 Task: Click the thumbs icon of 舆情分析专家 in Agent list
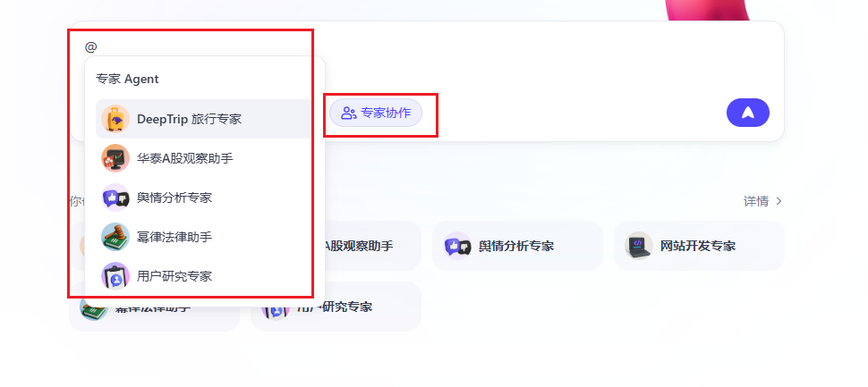point(115,198)
